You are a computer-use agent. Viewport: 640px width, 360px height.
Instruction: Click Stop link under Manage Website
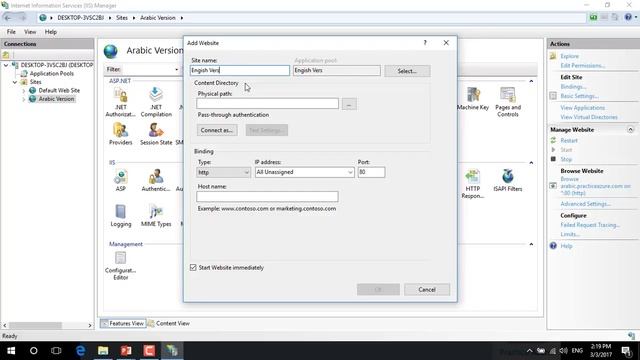pyautogui.click(x=566, y=159)
